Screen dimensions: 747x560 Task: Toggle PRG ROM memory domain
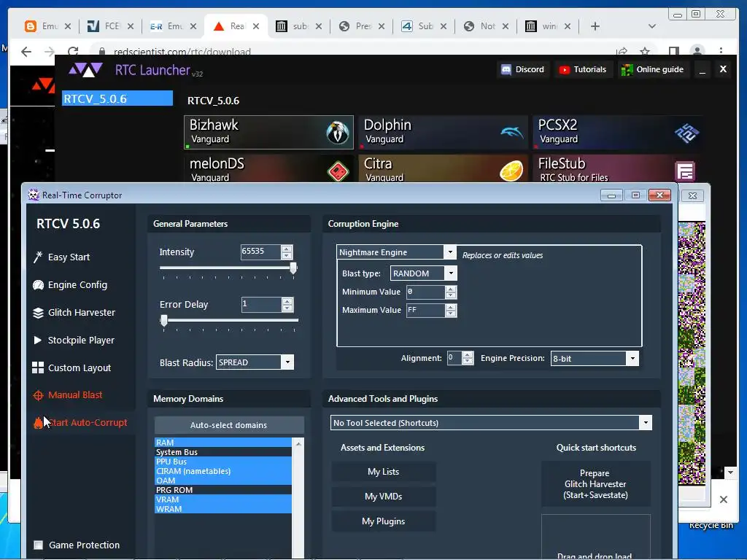[x=223, y=490]
